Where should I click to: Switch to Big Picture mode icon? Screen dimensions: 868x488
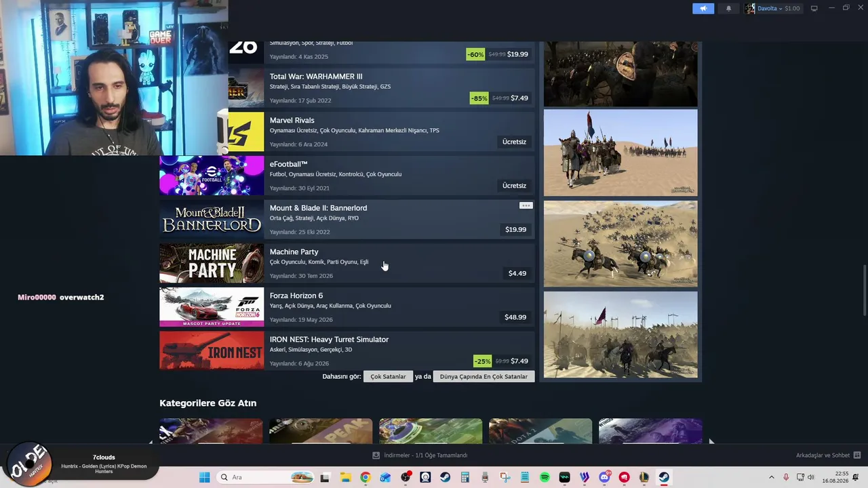(x=814, y=8)
